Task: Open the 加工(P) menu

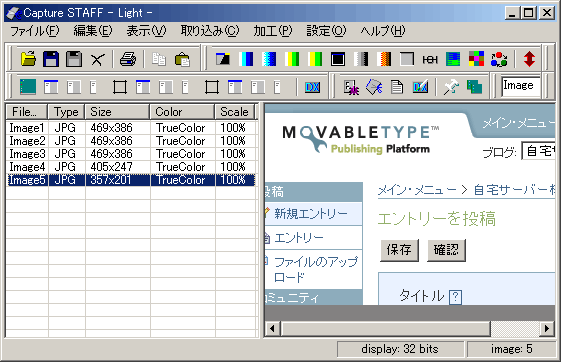Action: (273, 31)
